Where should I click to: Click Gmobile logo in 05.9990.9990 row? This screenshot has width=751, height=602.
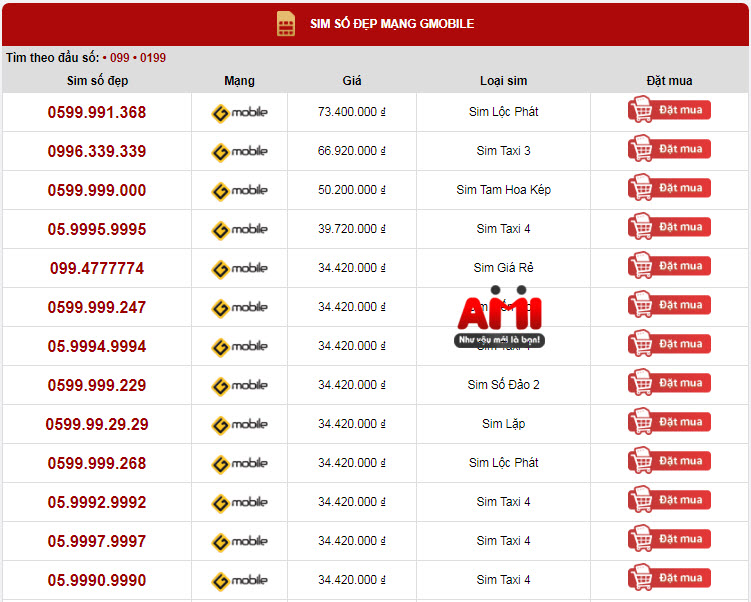tap(239, 581)
